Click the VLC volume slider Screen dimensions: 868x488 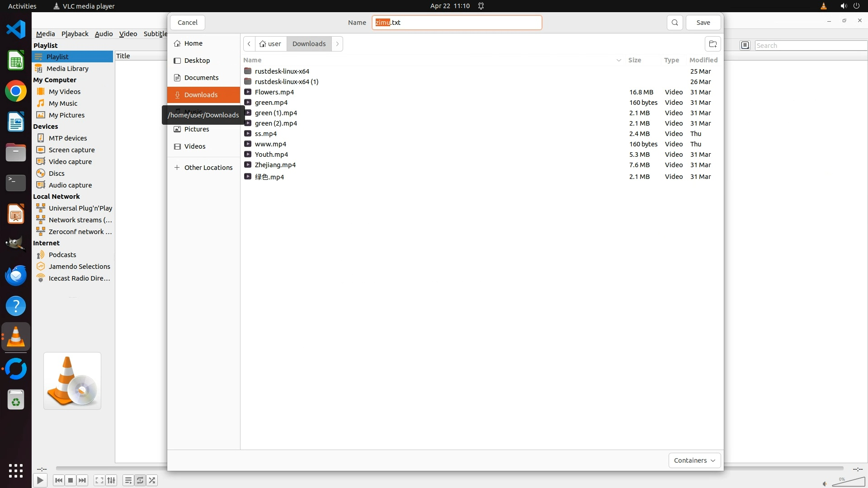(x=849, y=483)
